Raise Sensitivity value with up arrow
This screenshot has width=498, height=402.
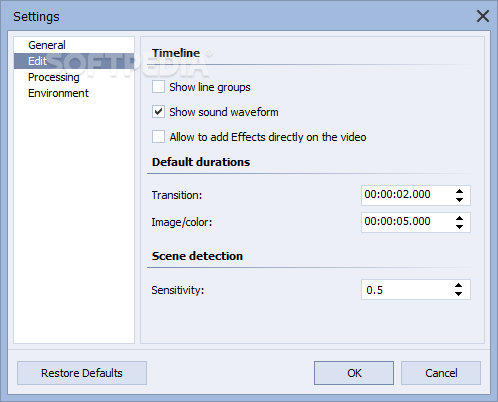coord(459,286)
